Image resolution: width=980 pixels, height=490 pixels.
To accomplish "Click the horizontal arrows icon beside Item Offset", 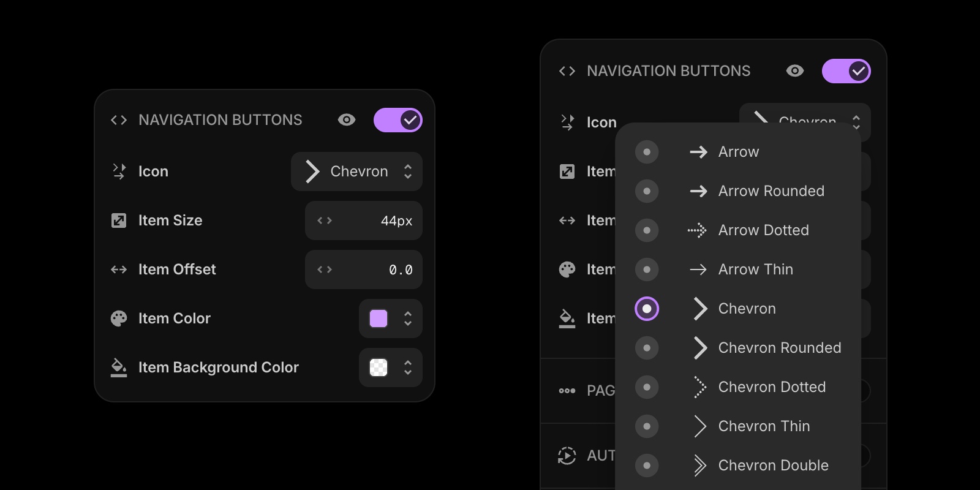I will tap(119, 269).
